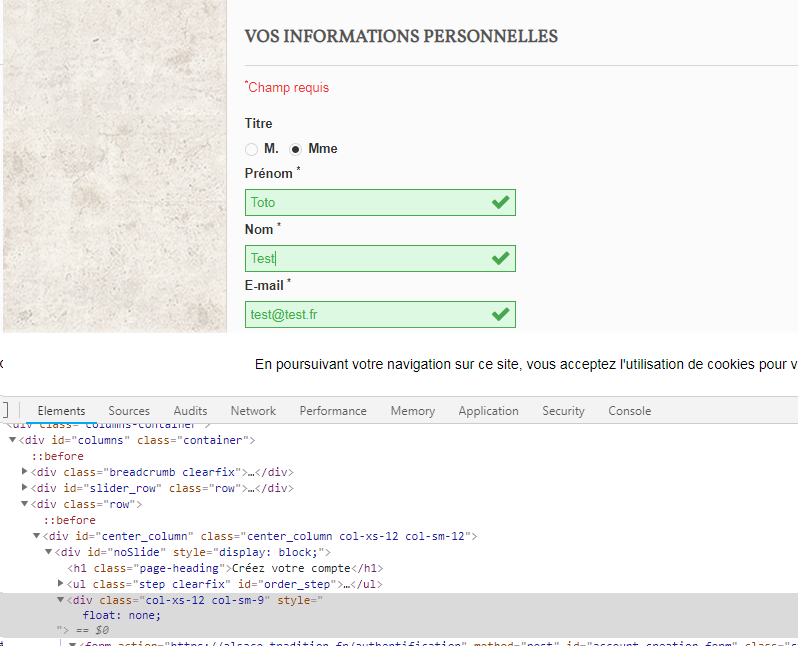This screenshot has height=646, width=798.
Task: Collapse the center_column div node
Action: coord(37,536)
